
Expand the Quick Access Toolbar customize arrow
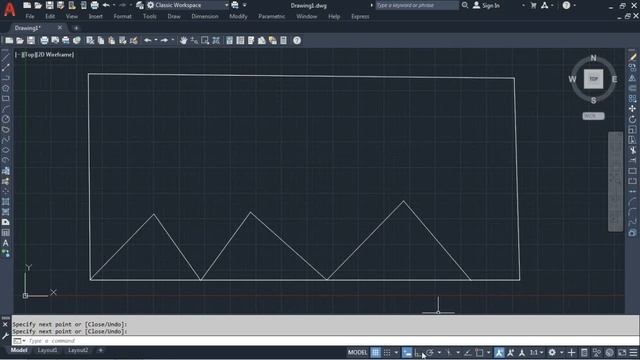(x=244, y=5)
